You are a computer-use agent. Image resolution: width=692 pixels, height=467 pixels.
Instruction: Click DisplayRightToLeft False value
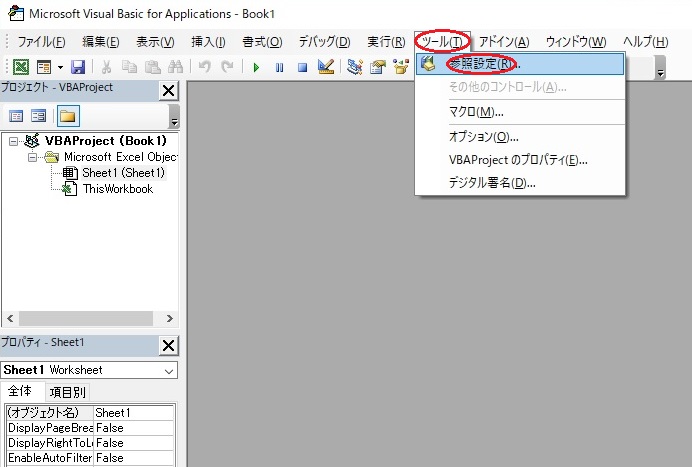[134, 443]
